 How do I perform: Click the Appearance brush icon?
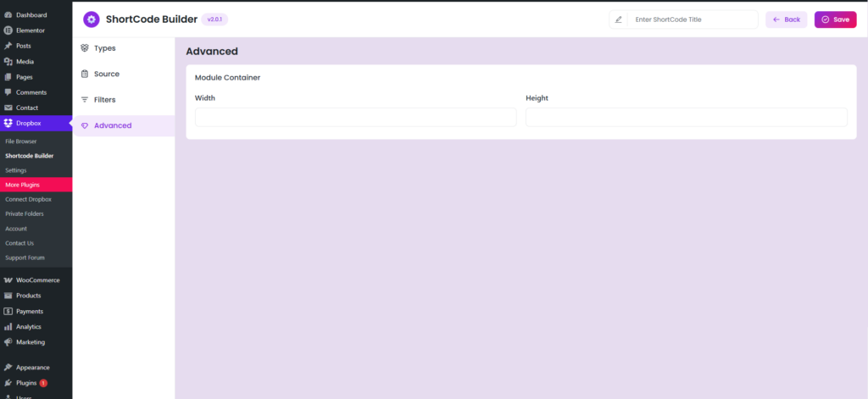8,368
